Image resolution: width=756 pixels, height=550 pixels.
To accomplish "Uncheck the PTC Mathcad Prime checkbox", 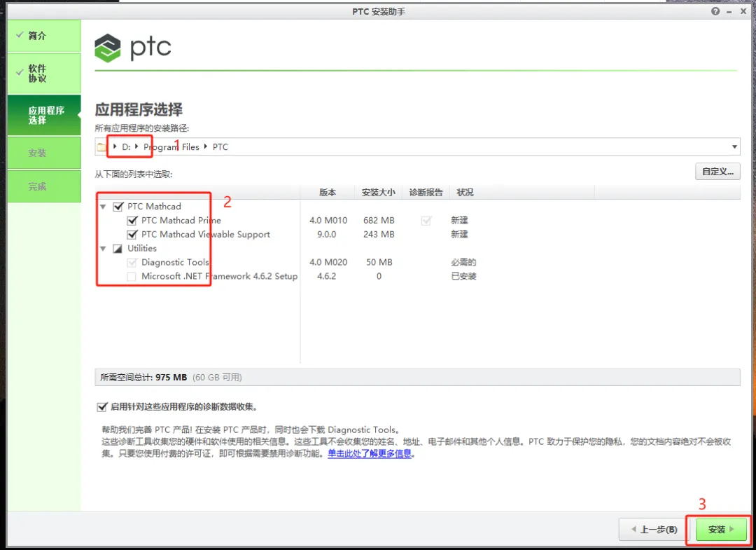I will click(132, 221).
